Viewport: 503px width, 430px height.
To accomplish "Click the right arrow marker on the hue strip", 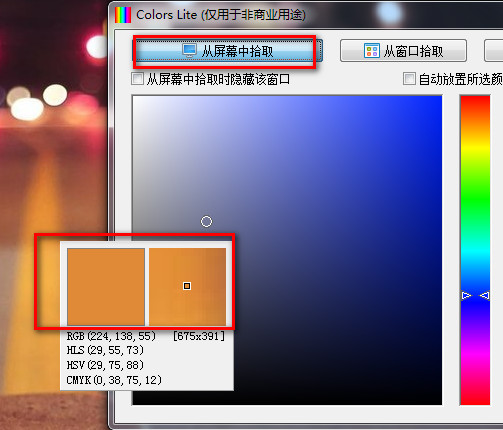I will point(484,295).
